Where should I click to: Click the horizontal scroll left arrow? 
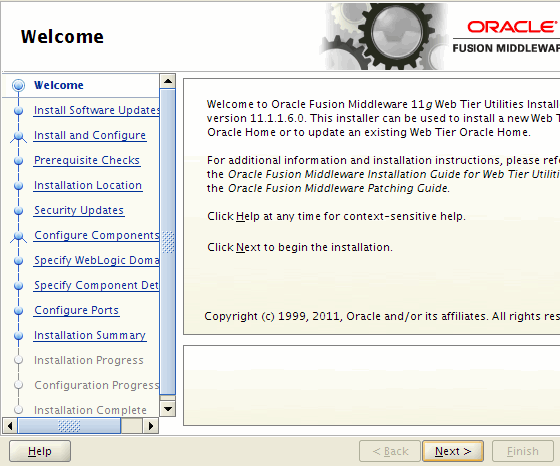pyautogui.click(x=10, y=426)
